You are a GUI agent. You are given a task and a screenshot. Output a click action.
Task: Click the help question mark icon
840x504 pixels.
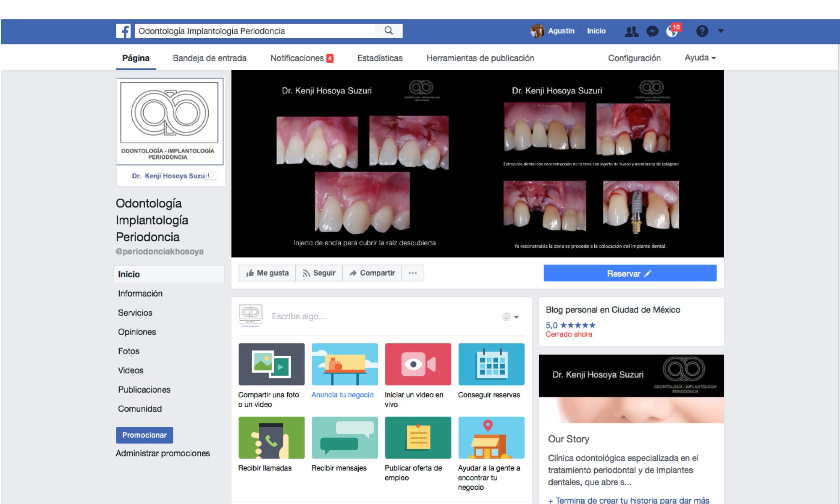(702, 31)
